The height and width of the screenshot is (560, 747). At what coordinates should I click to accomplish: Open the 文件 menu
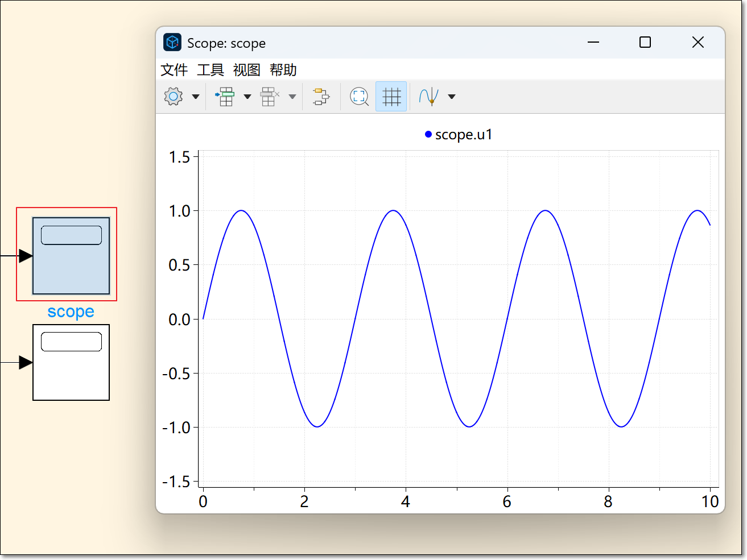[174, 70]
